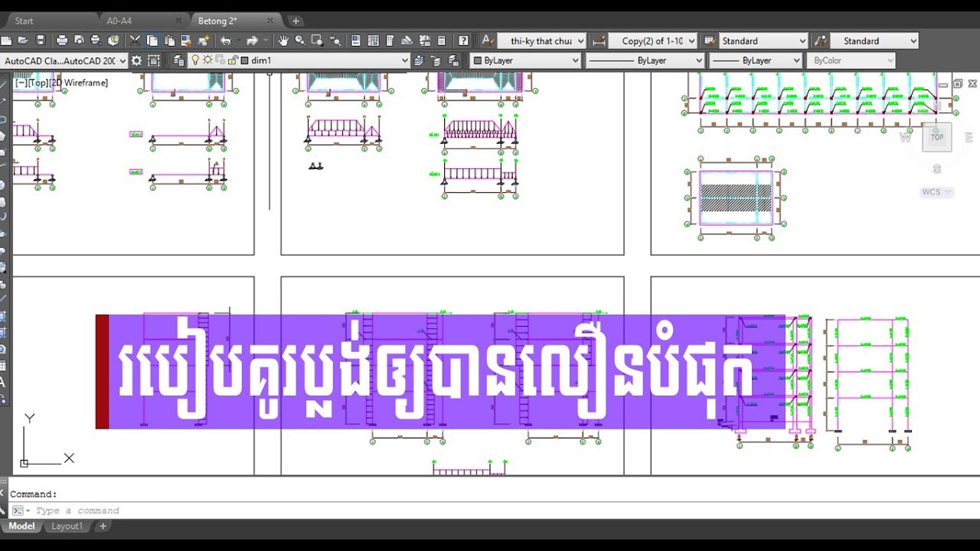
Task: Click the Text Style icon
Action: (x=487, y=41)
